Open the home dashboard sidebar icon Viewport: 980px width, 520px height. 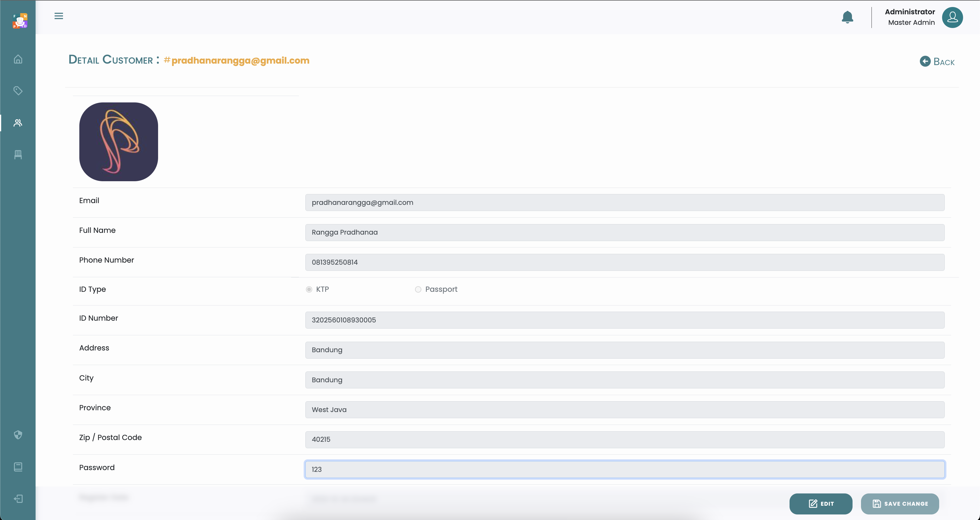[18, 60]
